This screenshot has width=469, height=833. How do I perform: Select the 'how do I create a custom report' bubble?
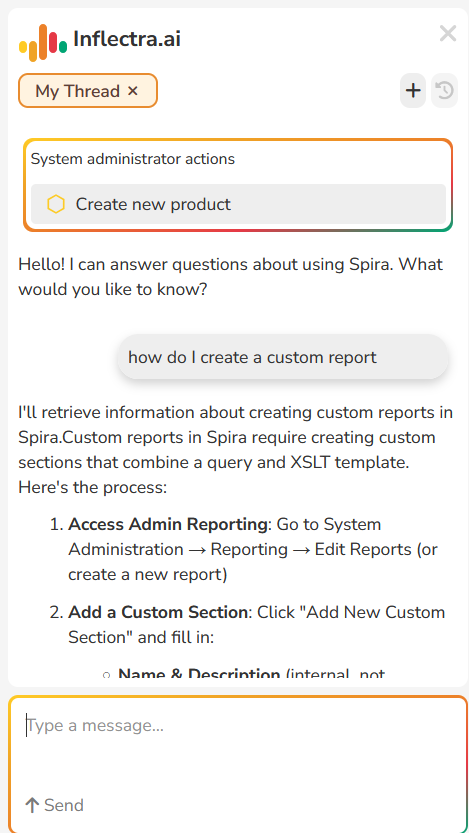(283, 357)
